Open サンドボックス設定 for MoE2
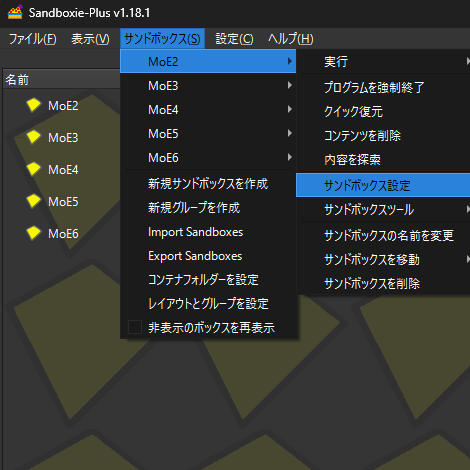 tap(383, 185)
